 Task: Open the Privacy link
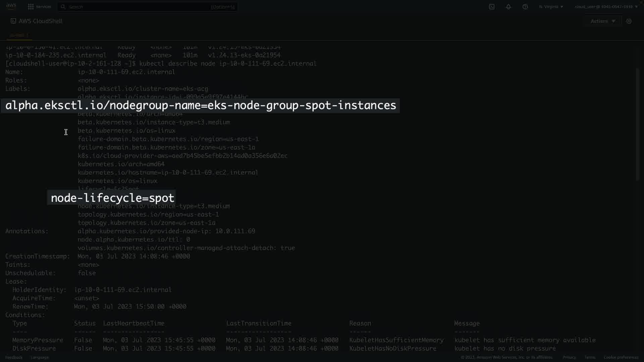(x=569, y=357)
